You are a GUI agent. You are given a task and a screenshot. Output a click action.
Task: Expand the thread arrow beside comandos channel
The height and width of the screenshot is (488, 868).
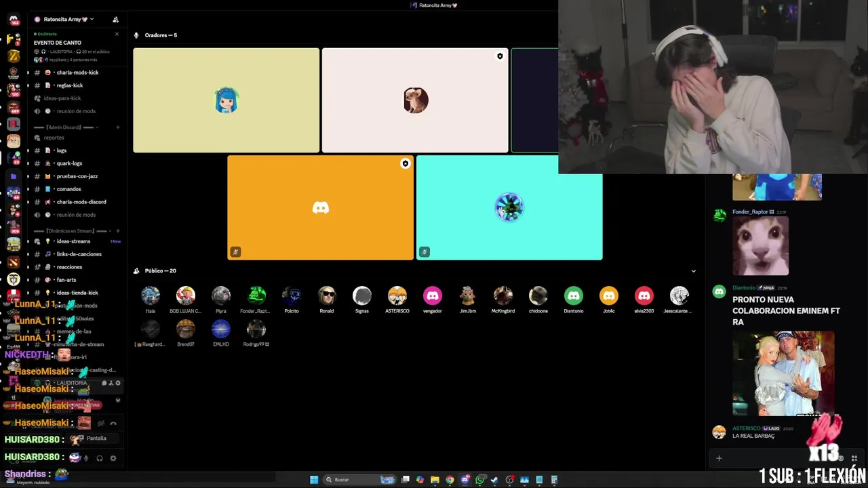[28, 189]
